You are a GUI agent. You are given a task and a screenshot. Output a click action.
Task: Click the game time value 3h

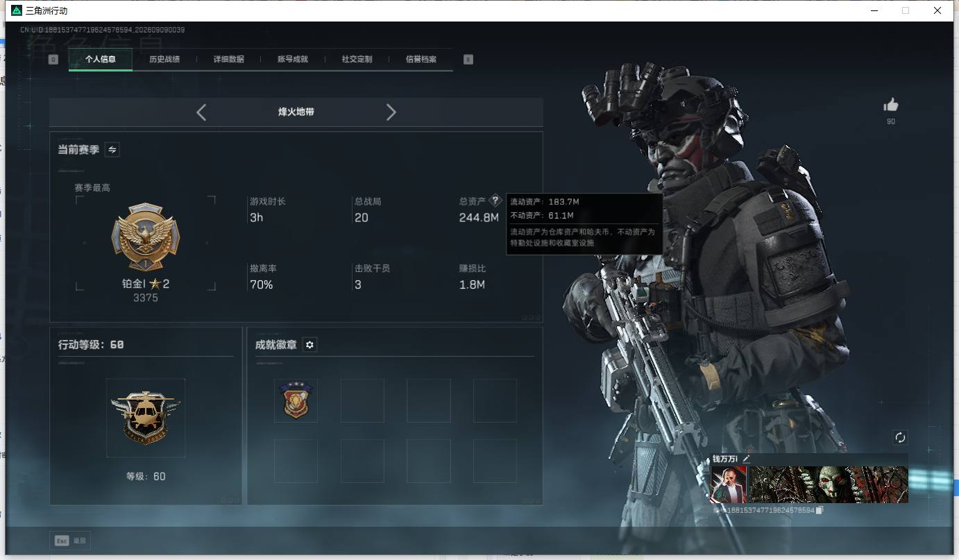[x=256, y=218]
